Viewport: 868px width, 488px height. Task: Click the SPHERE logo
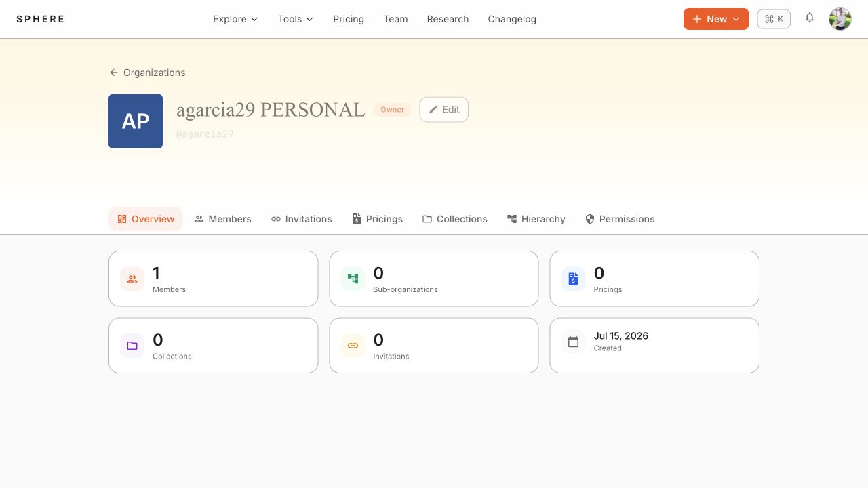pos(41,19)
